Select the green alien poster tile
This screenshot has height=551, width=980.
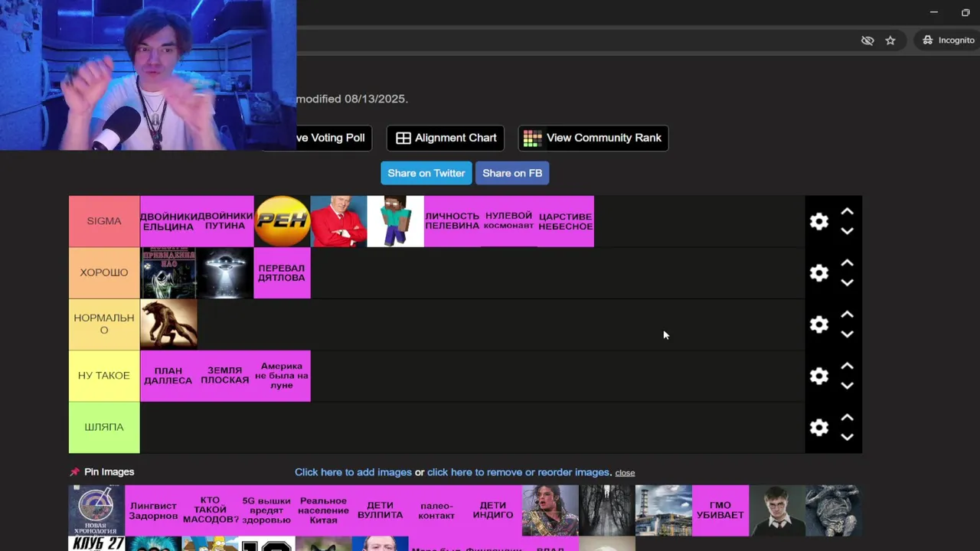click(168, 272)
